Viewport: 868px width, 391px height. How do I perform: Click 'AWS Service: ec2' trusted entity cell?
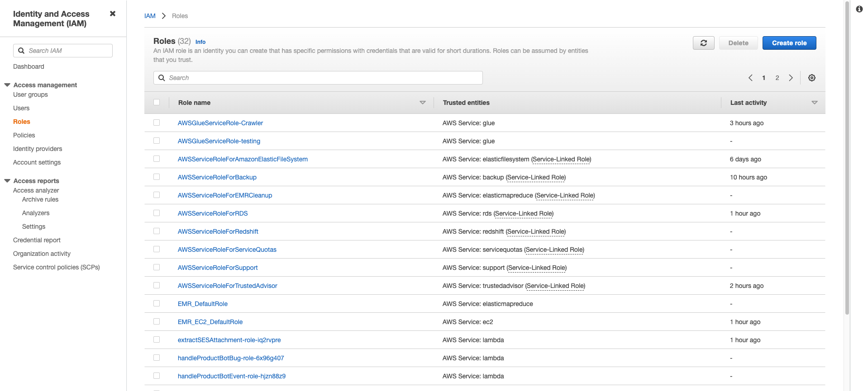click(467, 322)
